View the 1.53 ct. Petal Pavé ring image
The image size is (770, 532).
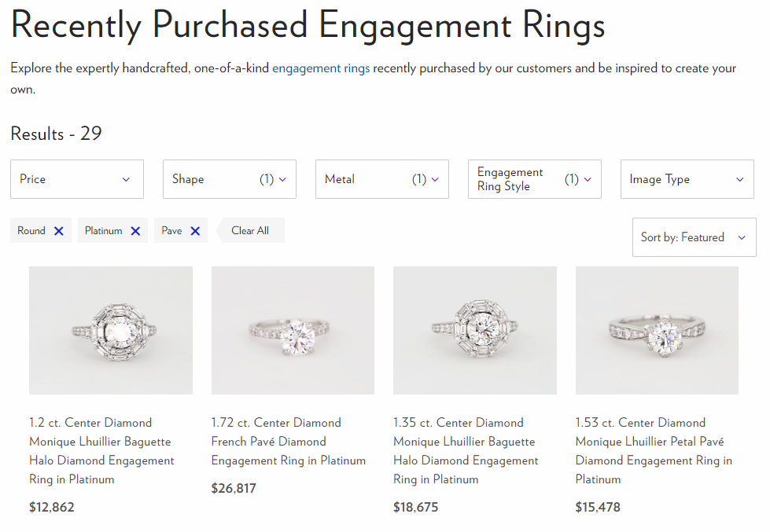point(657,330)
